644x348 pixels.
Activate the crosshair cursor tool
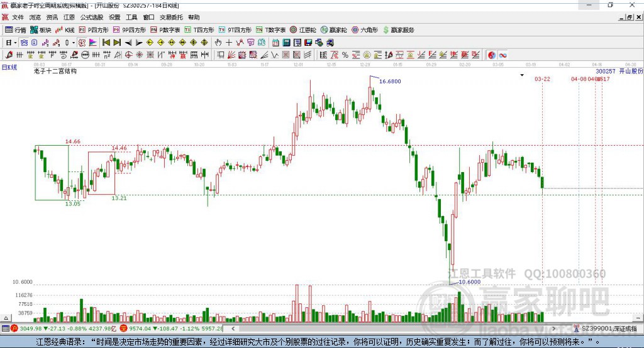tap(229, 43)
